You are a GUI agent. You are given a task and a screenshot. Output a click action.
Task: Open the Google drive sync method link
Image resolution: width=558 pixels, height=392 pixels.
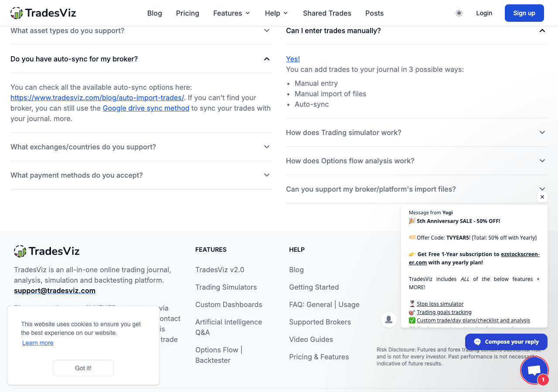(x=146, y=108)
